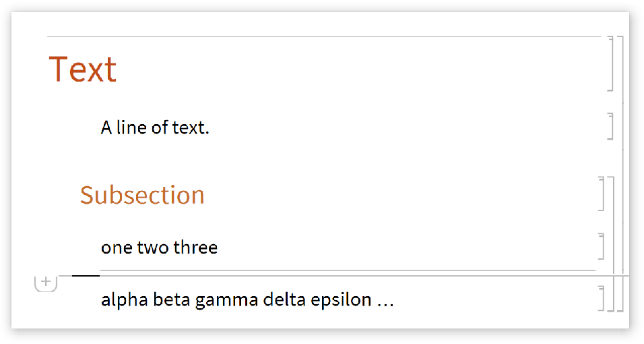Click the "Subsection" heading text
The width and height of the screenshot is (644, 344).
pos(142,195)
